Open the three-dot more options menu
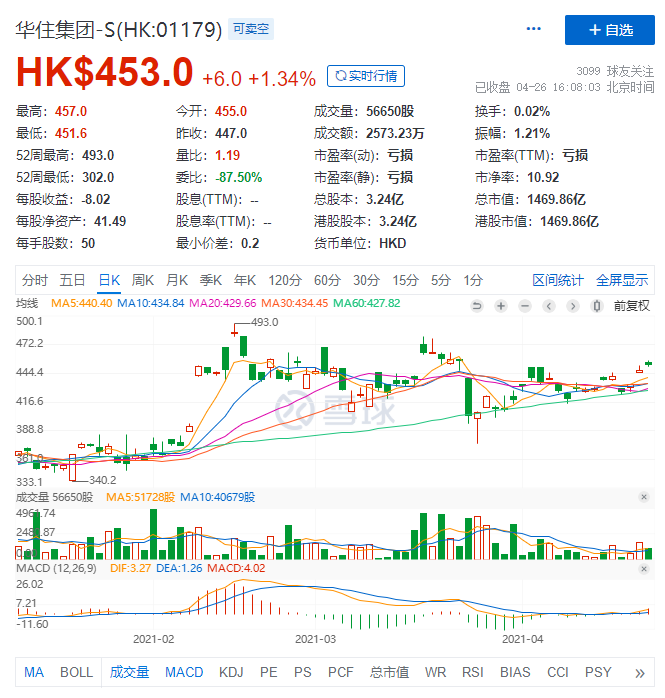The height and width of the screenshot is (698, 665). tap(533, 29)
